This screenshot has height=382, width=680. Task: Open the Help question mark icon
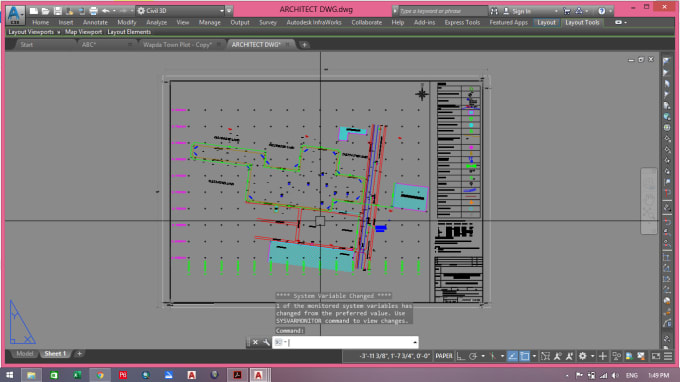coord(602,11)
